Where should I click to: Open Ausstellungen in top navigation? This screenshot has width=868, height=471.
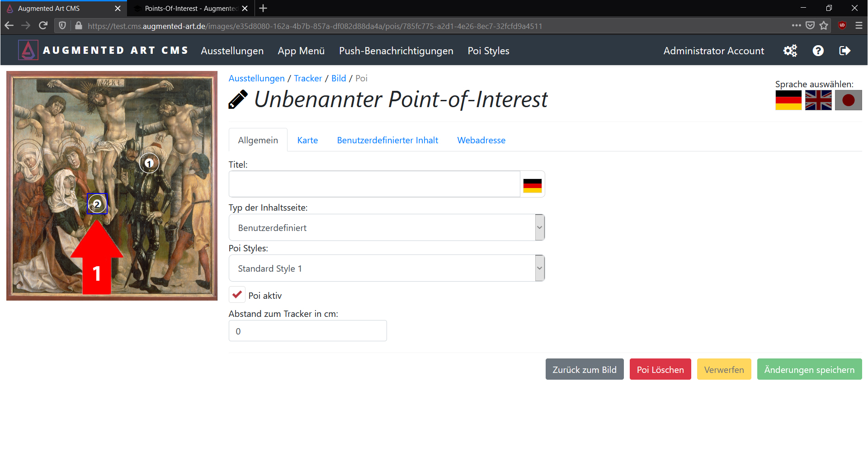[232, 51]
